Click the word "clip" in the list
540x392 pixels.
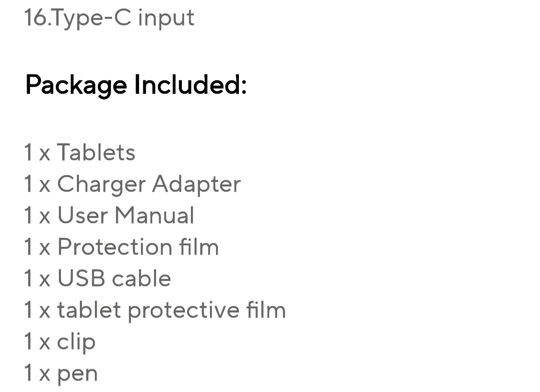pos(76,342)
